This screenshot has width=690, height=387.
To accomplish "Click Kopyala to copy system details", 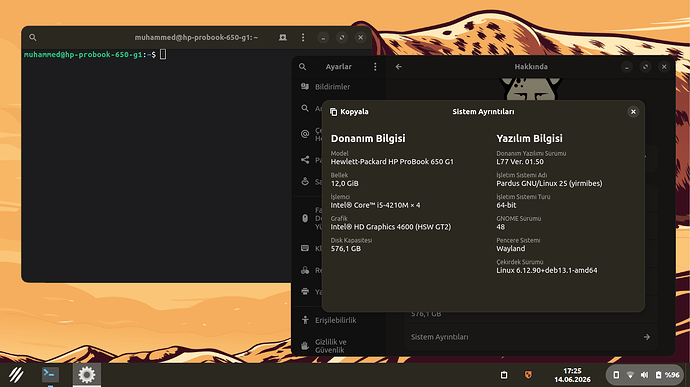I will (x=349, y=112).
